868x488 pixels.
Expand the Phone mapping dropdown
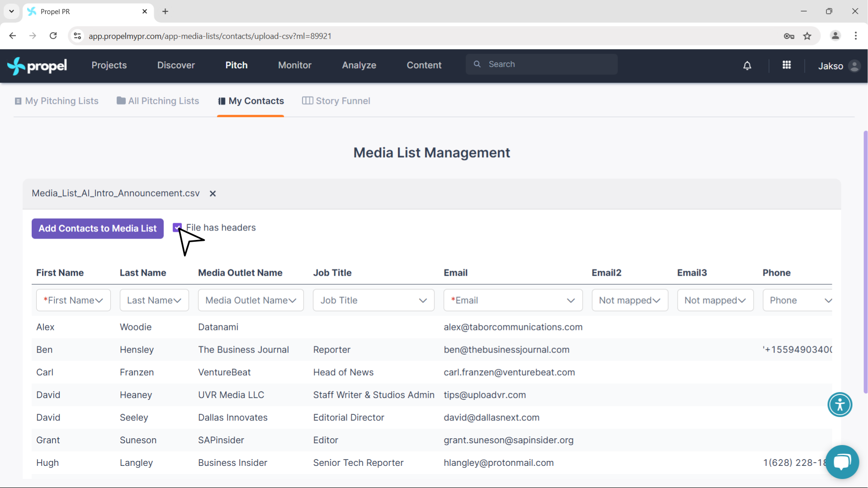[797, 300]
